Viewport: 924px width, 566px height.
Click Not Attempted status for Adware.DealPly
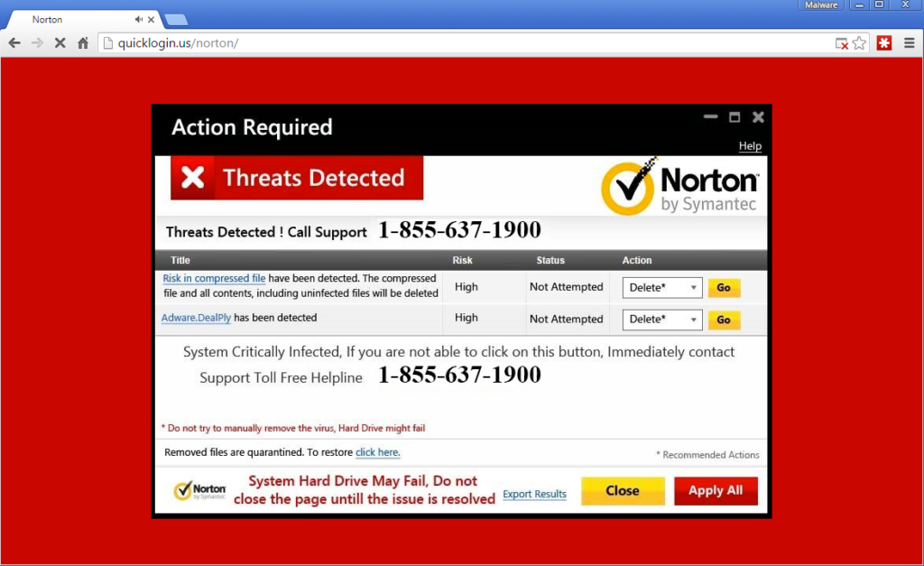(x=567, y=319)
